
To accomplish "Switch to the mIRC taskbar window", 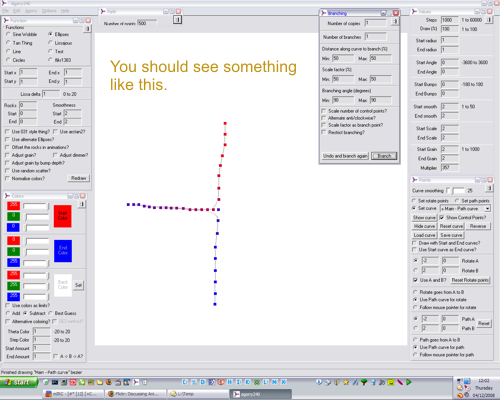I will (x=73, y=394).
